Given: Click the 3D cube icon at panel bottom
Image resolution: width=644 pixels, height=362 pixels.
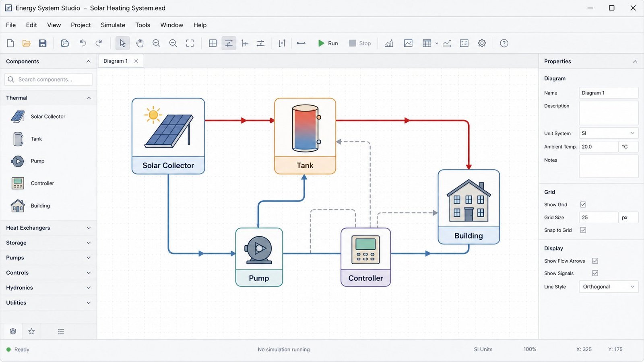Looking at the screenshot, I should point(13,331).
